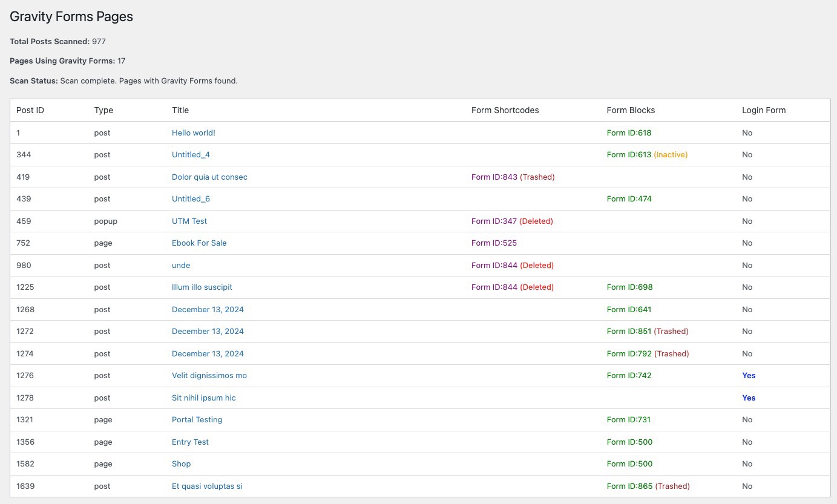
Task: Open 'December 13, 2024' title in row 1274
Action: (208, 353)
